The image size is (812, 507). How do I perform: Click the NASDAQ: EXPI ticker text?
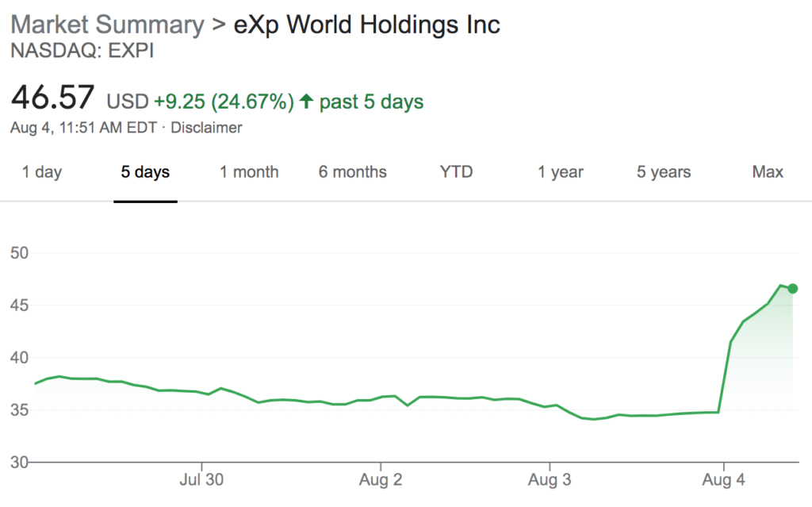[x=82, y=51]
